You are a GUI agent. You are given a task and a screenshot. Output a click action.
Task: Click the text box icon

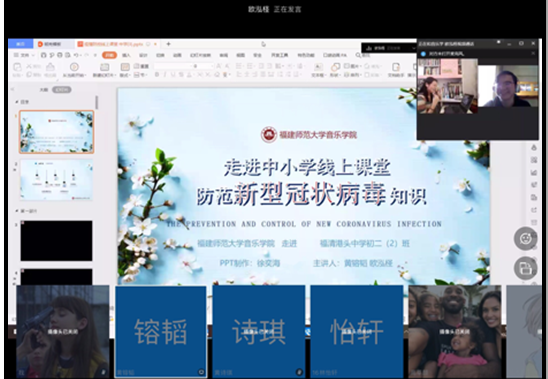coord(318,67)
